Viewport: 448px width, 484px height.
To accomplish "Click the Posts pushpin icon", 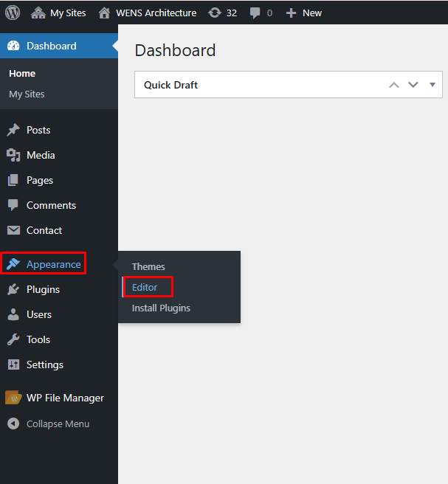I will [13, 130].
